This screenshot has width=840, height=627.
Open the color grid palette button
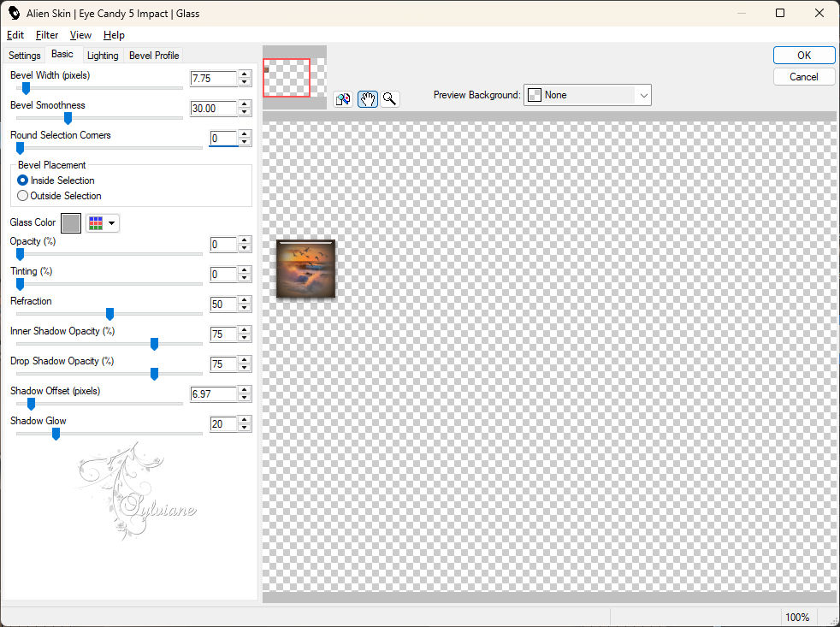(96, 223)
